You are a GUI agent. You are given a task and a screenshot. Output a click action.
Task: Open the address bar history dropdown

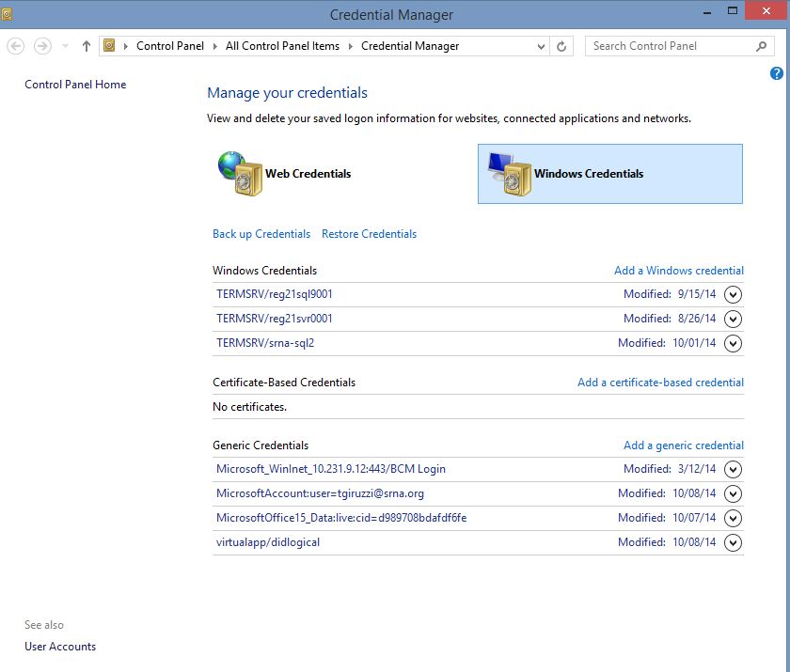[x=541, y=46]
